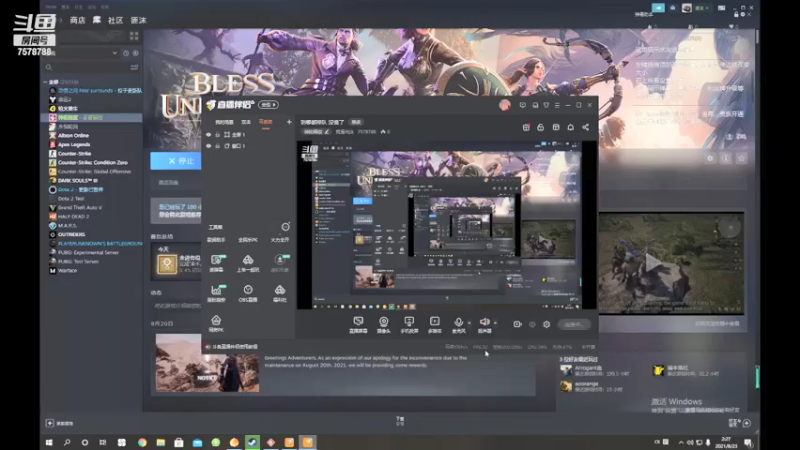Viewport: 800px width, 450px height.
Task: Select orange highlighted scene tab in streaming app
Action: 266,122
